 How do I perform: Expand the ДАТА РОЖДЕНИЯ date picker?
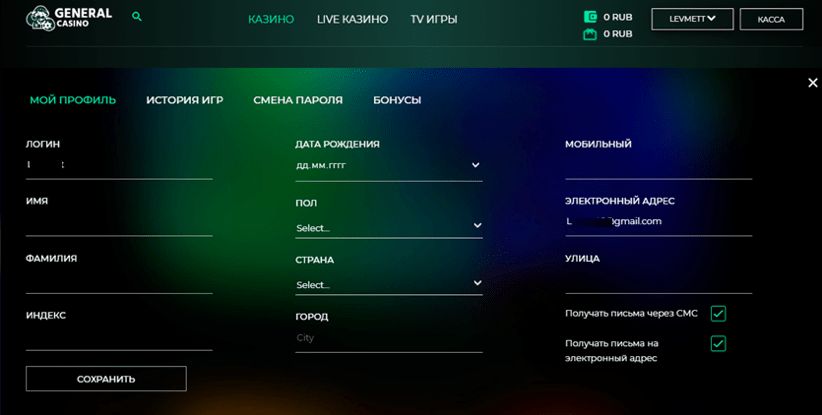click(388, 166)
